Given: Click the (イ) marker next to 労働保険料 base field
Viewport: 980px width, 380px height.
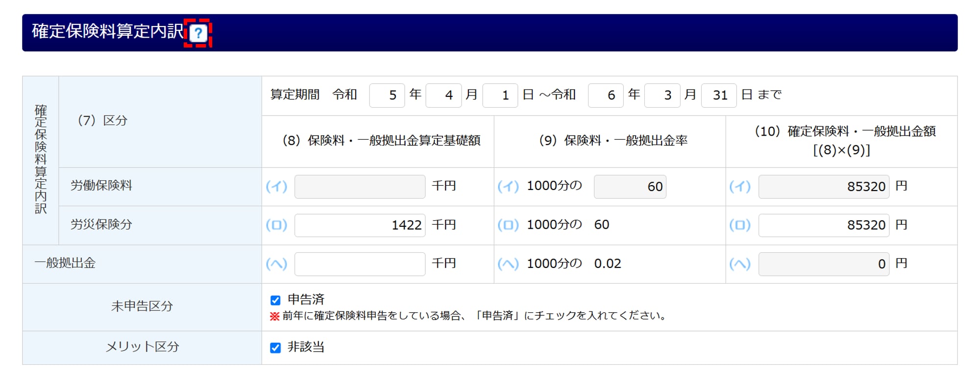Looking at the screenshot, I should 276,187.
